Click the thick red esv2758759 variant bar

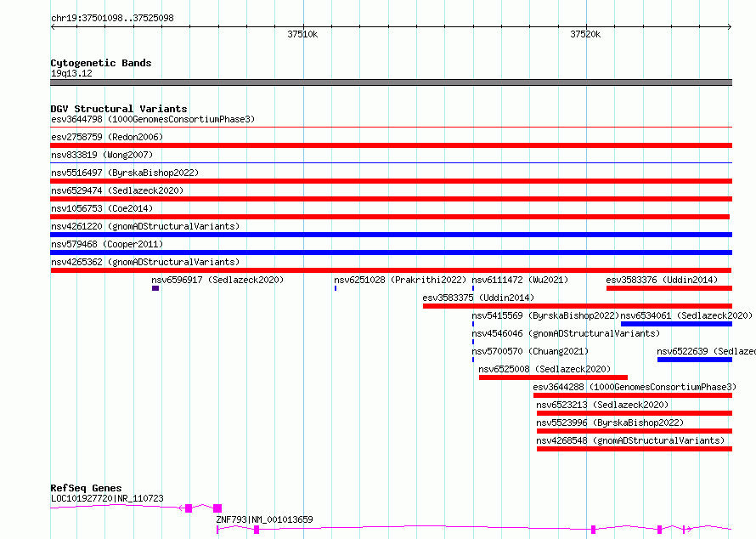point(391,145)
